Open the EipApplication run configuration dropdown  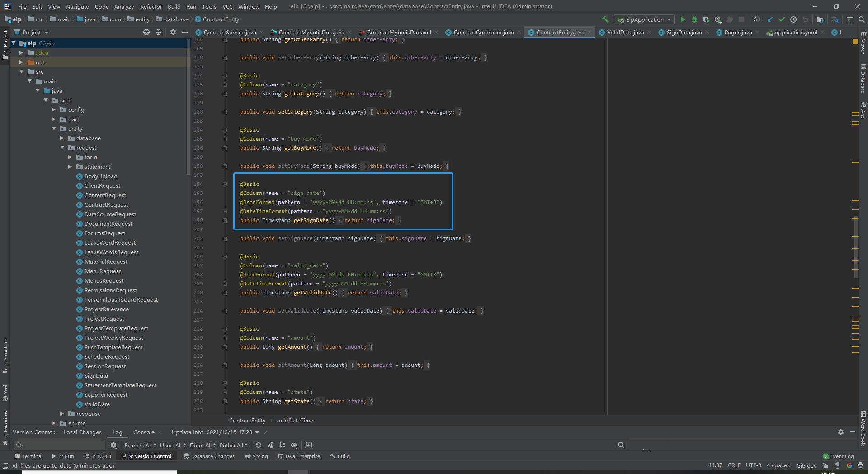pyautogui.click(x=643, y=19)
